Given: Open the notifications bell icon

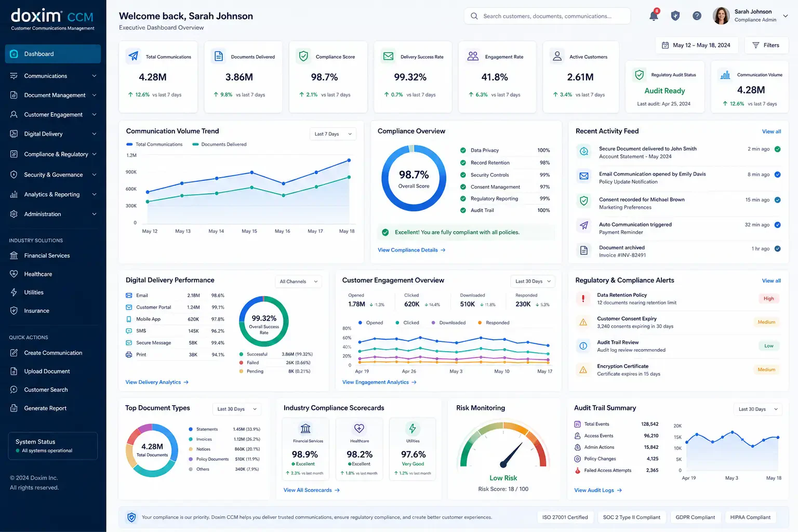Looking at the screenshot, I should tap(654, 16).
